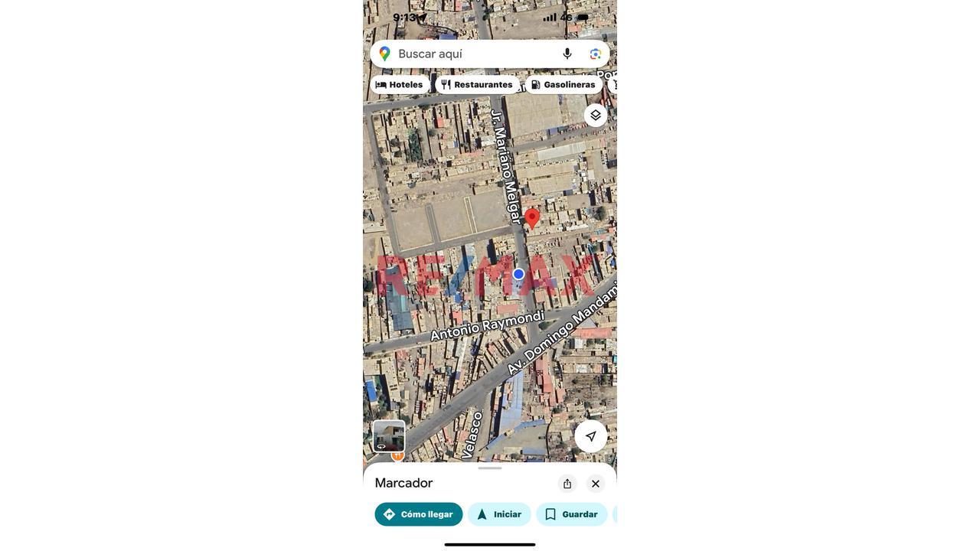Open Google Lens camera search
Screen dimensions: 980x551
[596, 54]
